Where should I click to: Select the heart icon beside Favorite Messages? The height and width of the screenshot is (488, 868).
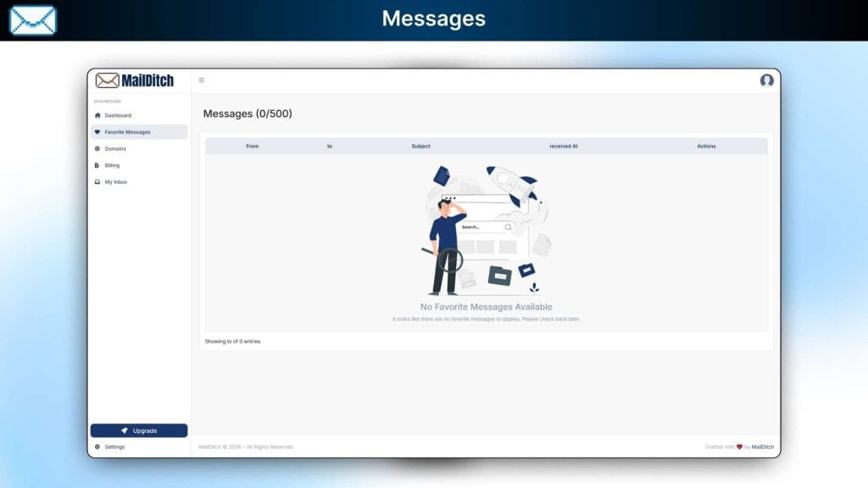point(99,132)
